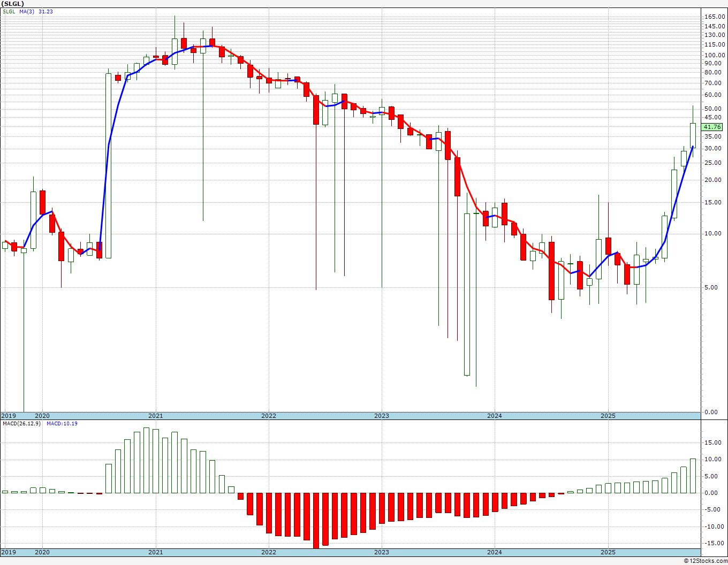Click the latest white candlestick near 41.76
Screen dimensions: 728x565
tap(693, 135)
